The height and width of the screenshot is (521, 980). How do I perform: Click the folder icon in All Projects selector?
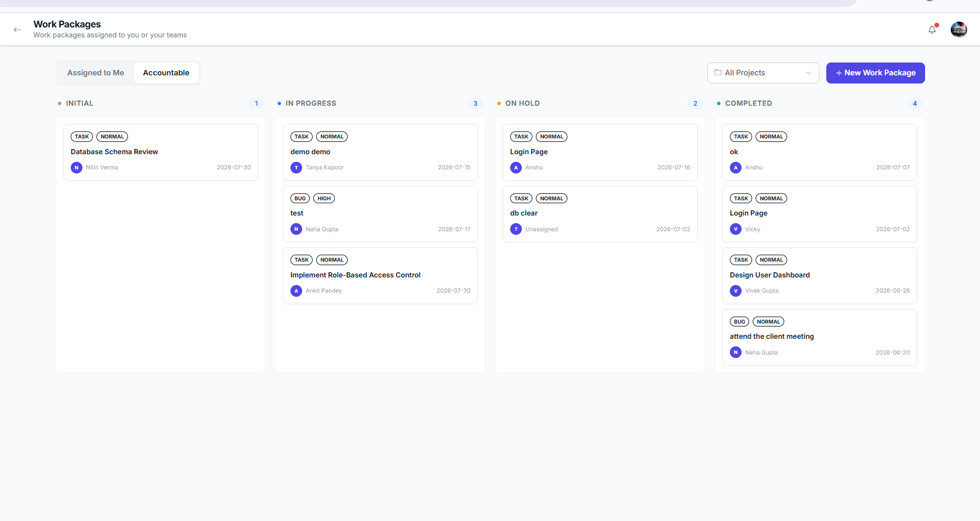[718, 72]
